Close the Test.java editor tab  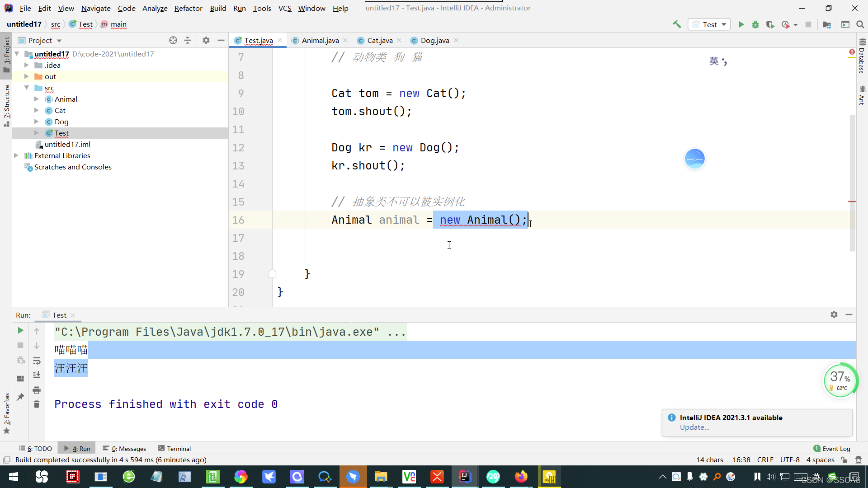tap(280, 40)
